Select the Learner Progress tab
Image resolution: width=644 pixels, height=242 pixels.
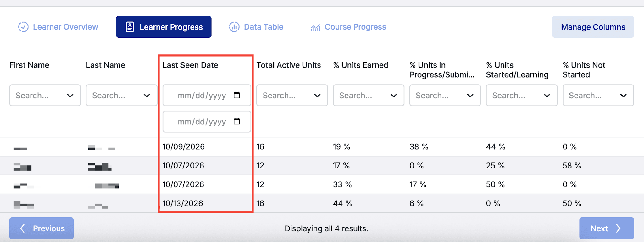point(164,27)
